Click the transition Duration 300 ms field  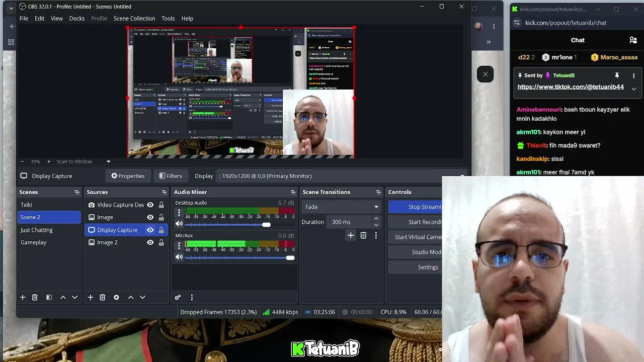click(350, 222)
